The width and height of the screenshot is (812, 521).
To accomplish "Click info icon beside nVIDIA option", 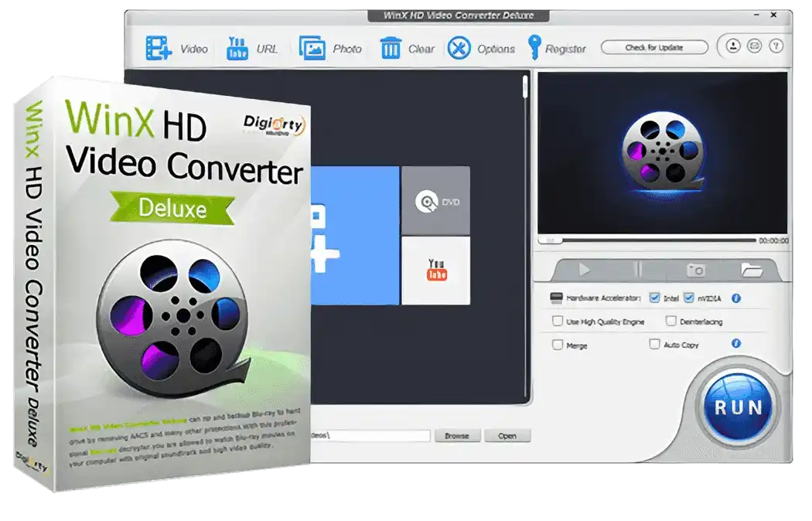I will tap(736, 298).
